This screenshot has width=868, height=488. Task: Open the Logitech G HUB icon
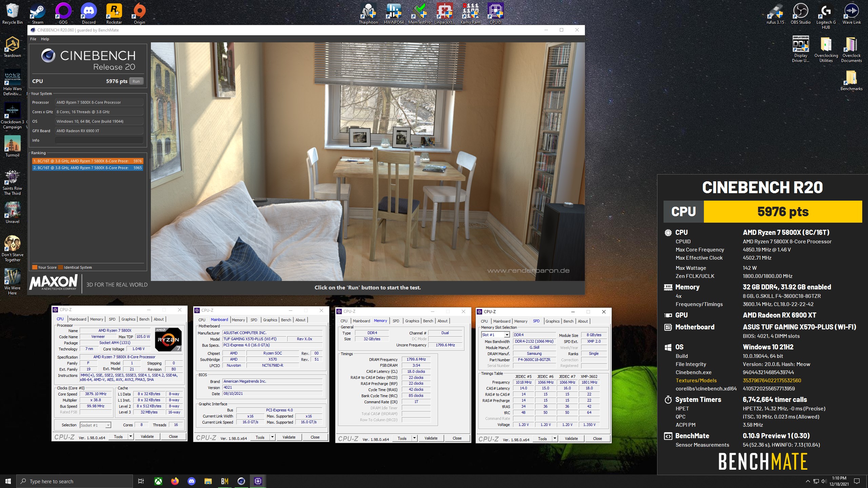(826, 16)
